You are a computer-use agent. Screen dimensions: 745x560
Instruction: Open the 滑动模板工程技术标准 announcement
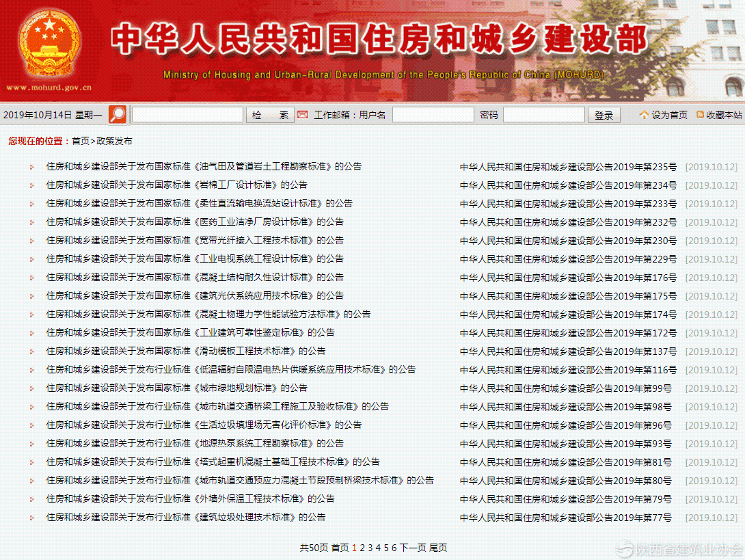pos(185,351)
